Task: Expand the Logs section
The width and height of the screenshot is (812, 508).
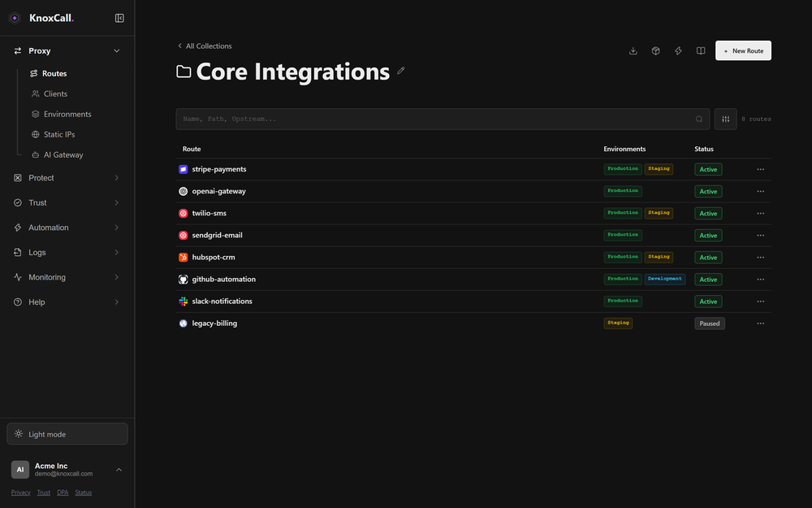Action: tap(67, 253)
